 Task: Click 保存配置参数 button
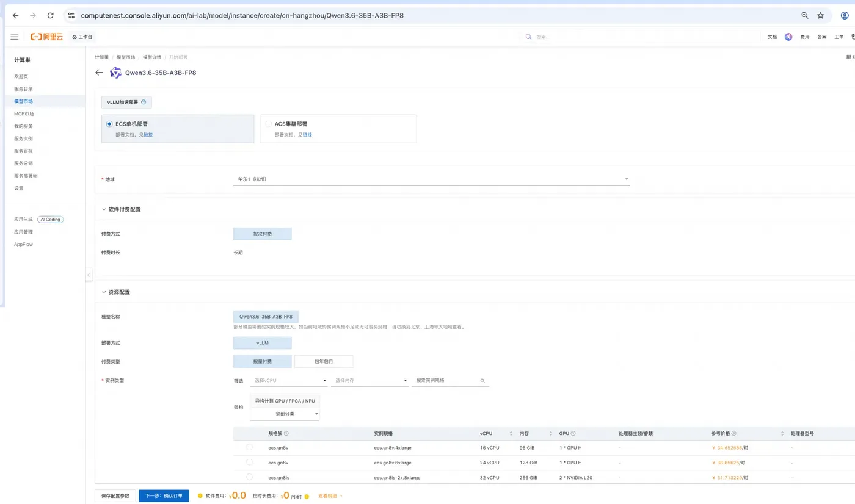[x=115, y=496]
